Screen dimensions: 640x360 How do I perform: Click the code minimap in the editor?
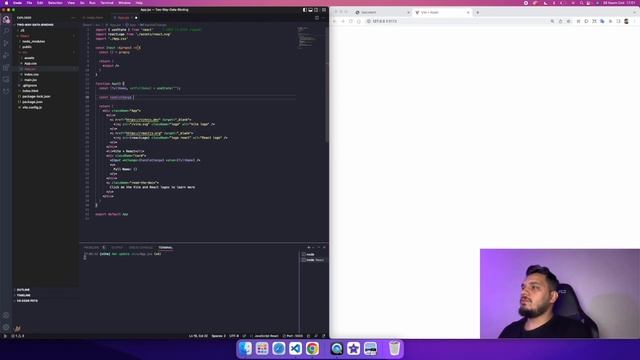(308, 37)
